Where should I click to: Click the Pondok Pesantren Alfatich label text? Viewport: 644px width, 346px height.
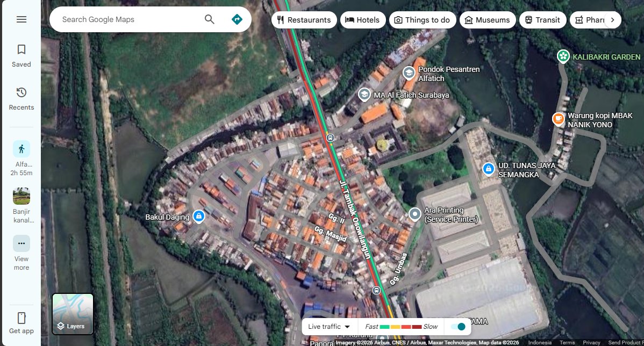coord(448,74)
